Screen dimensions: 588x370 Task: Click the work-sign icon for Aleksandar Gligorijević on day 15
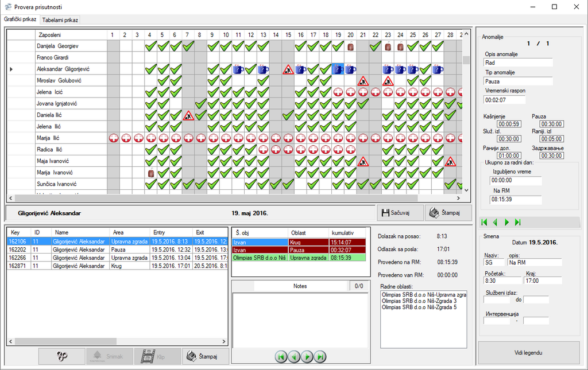click(288, 69)
